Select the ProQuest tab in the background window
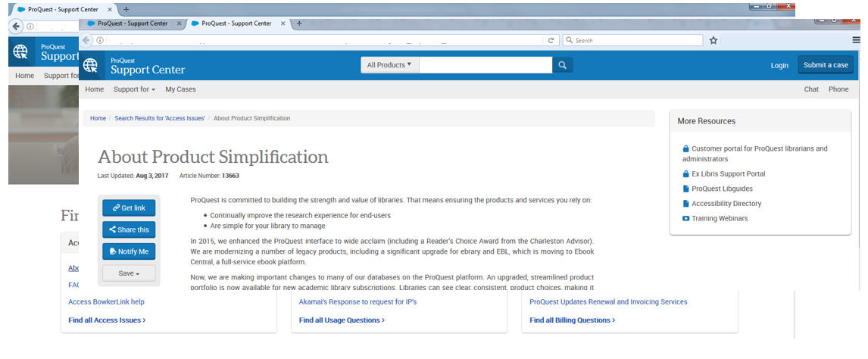This screenshot has height=359, width=868. click(62, 9)
